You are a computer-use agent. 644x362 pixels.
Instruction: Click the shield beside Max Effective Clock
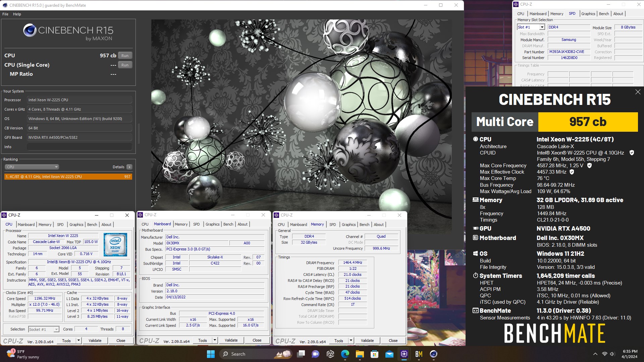coord(572,172)
